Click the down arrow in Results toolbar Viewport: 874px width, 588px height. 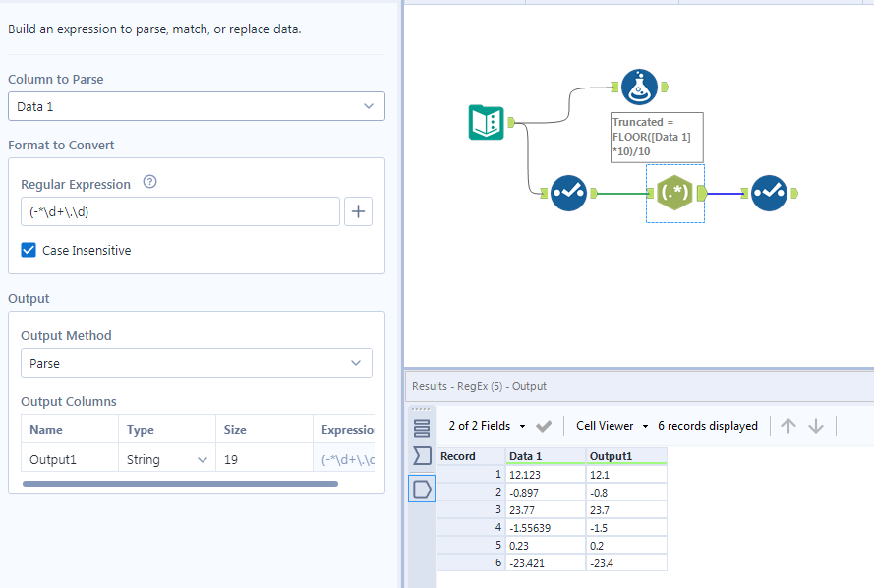(x=817, y=425)
